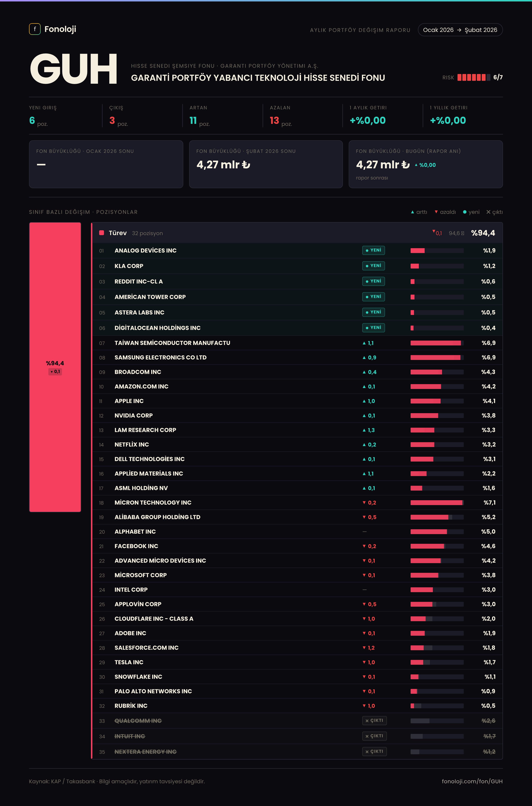Open the Bugün (Rapor Anı) fund size card
Viewport: 532px width, 806px height.
pos(425,164)
